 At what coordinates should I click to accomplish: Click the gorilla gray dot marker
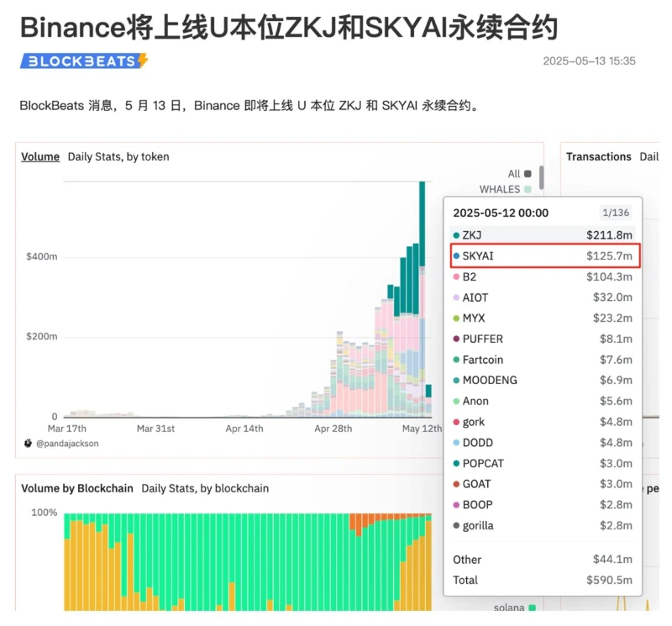[456, 526]
